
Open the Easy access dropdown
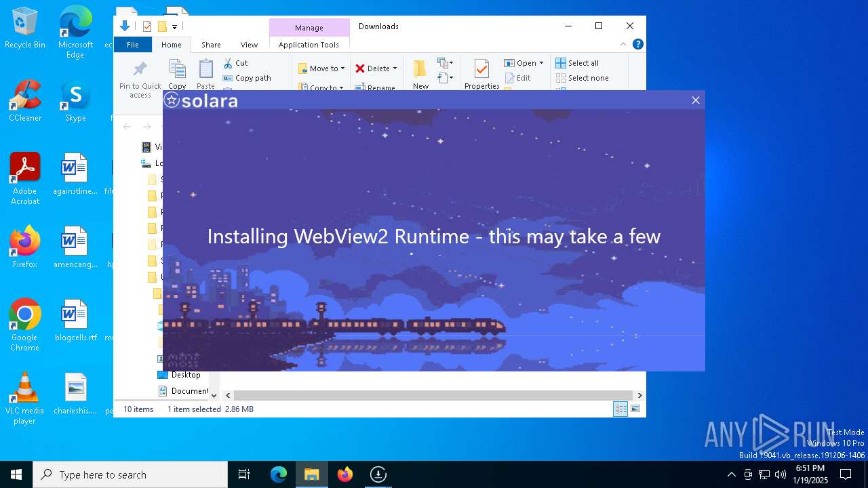point(445,78)
